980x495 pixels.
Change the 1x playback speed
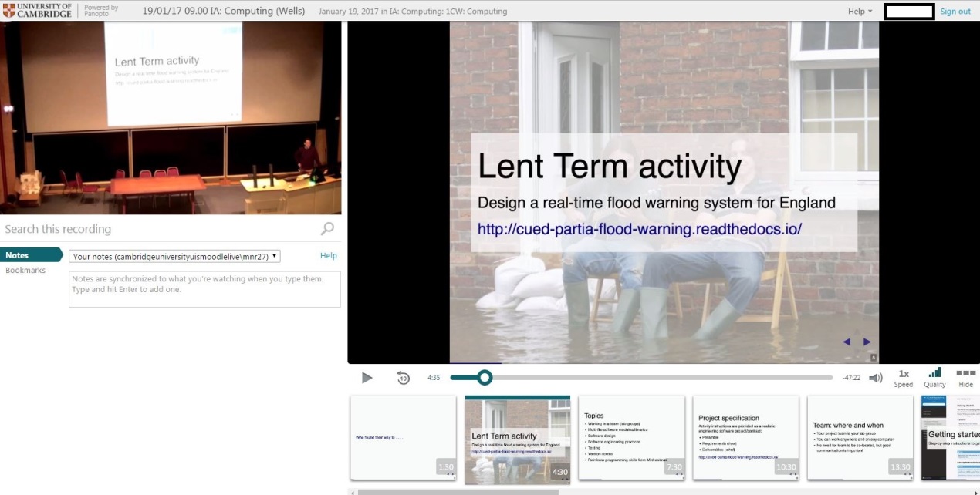coord(904,377)
